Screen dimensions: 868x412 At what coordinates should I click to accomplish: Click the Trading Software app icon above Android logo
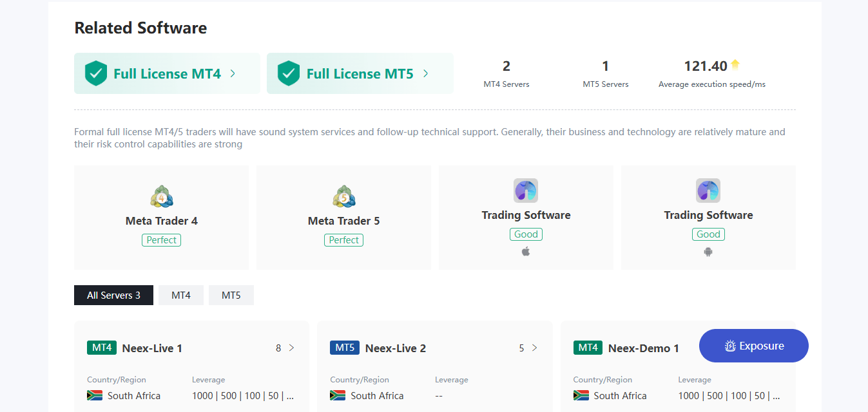pyautogui.click(x=708, y=191)
